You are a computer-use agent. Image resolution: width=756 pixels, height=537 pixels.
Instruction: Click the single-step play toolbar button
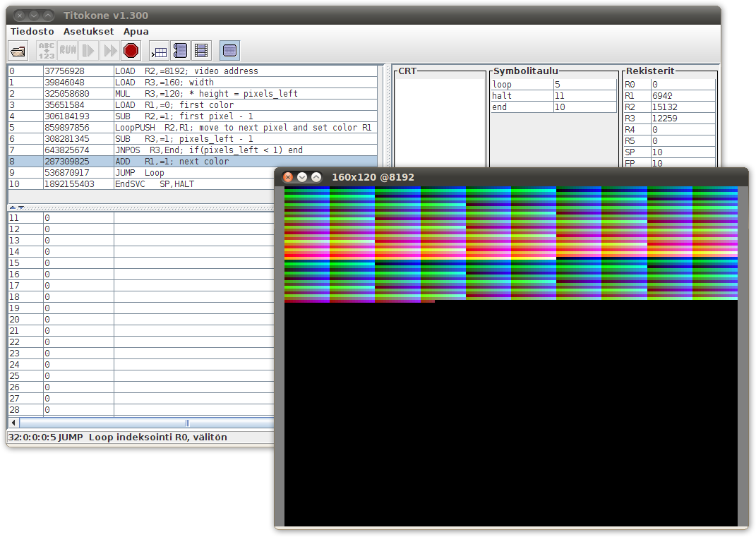click(88, 51)
